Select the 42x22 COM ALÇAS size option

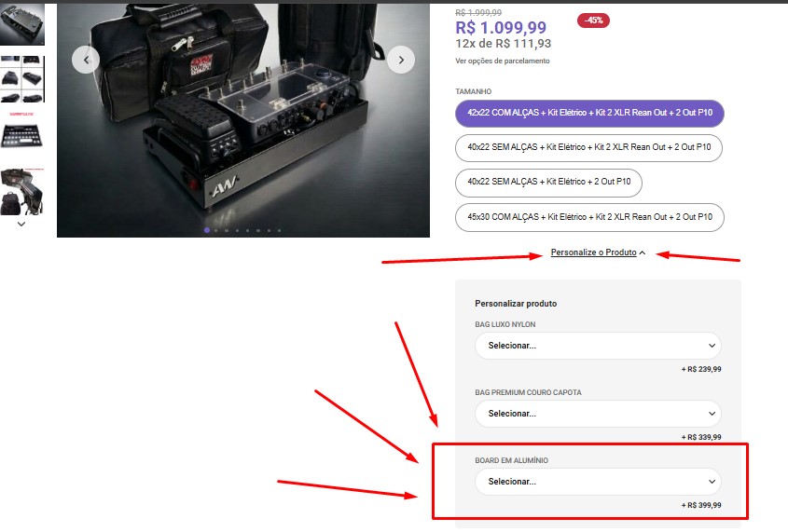point(589,113)
